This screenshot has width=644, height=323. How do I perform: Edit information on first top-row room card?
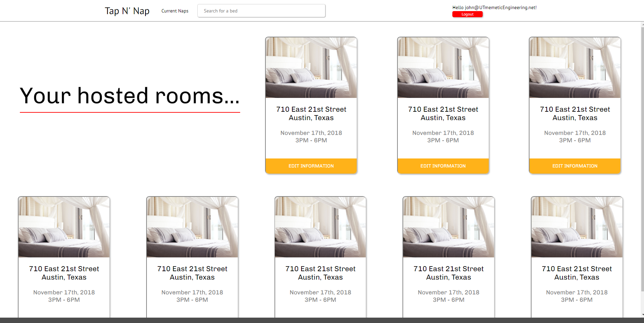tap(311, 166)
